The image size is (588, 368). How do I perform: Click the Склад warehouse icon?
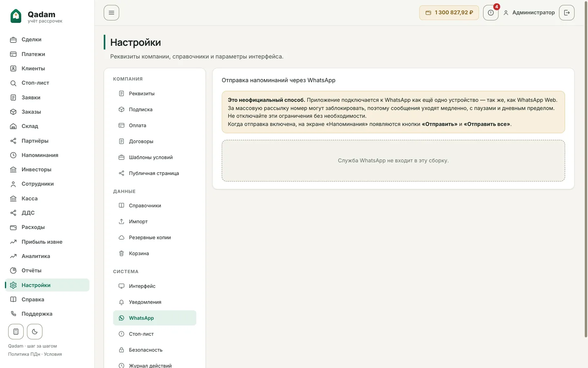click(x=13, y=126)
